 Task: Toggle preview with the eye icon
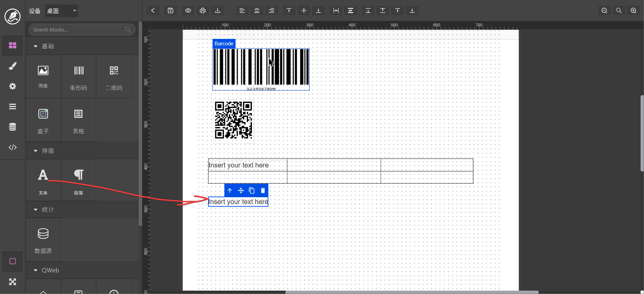click(188, 10)
